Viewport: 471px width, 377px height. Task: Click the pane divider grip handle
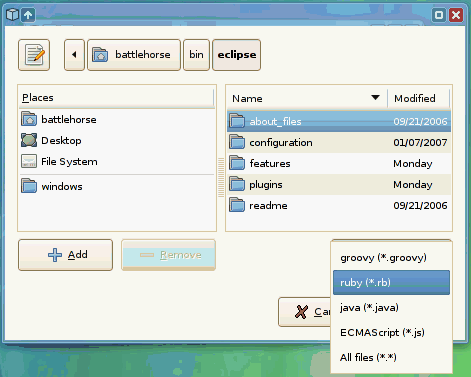221,177
